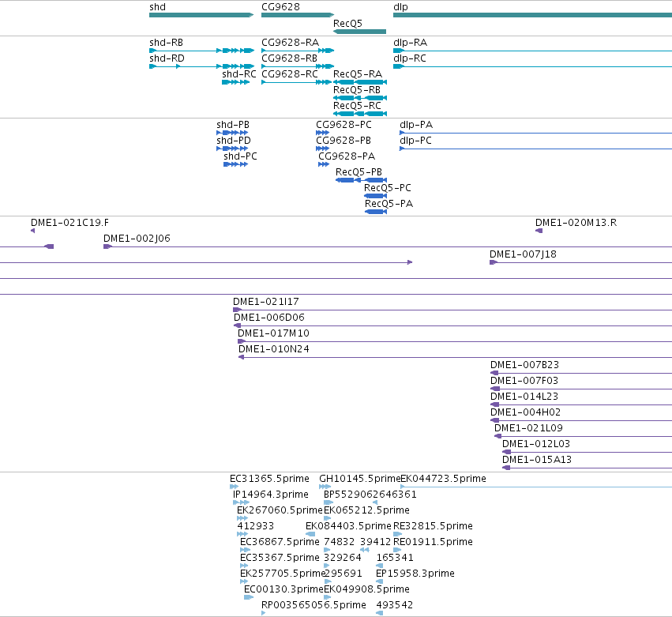This screenshot has height=617, width=672.
Task: Click the EC31365.5prime EST label
Action: pyautogui.click(x=269, y=479)
